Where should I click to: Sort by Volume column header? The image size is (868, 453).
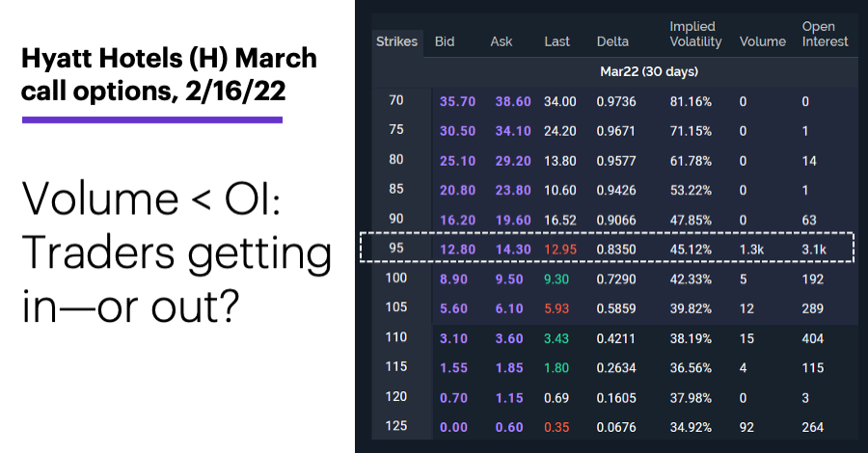[x=762, y=42]
